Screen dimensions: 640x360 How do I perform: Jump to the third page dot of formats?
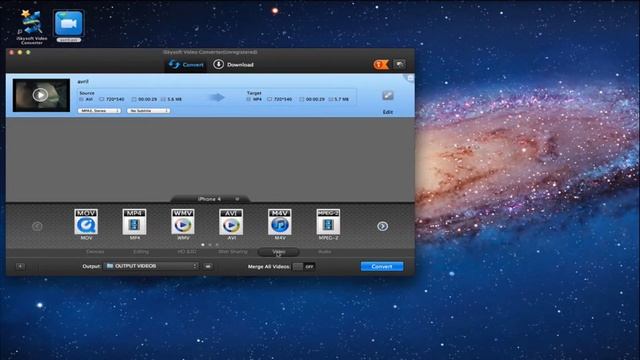[x=217, y=244]
